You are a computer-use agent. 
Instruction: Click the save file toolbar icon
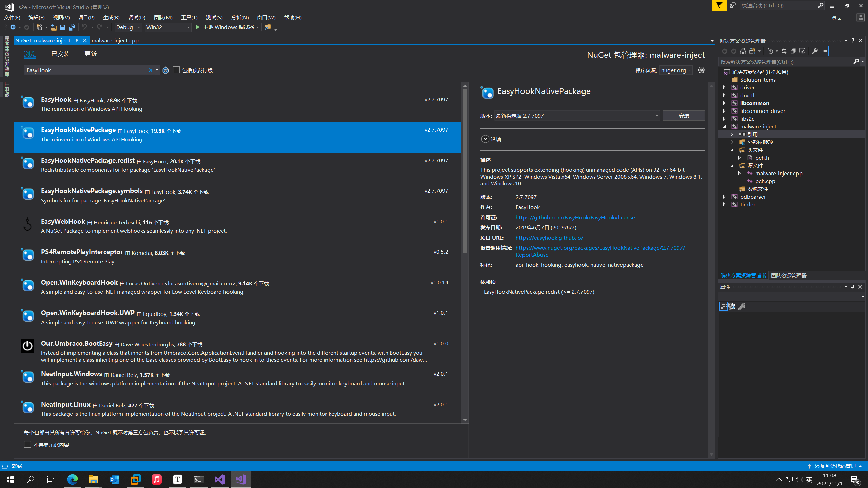point(63,27)
